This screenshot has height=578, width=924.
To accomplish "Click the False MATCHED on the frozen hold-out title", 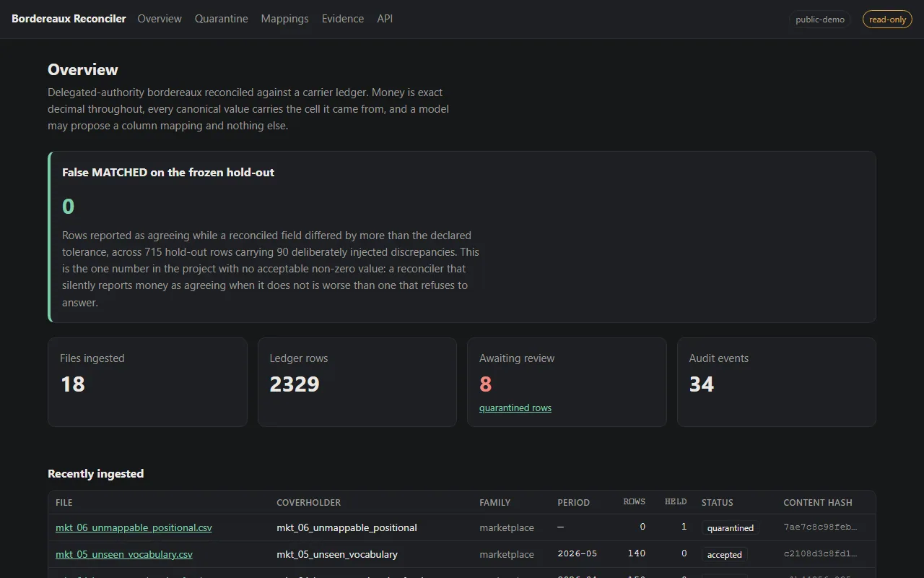I will coord(168,173).
